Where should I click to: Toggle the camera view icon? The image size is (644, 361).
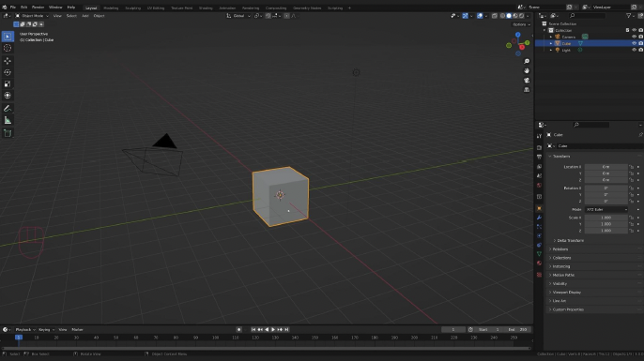pos(527,80)
